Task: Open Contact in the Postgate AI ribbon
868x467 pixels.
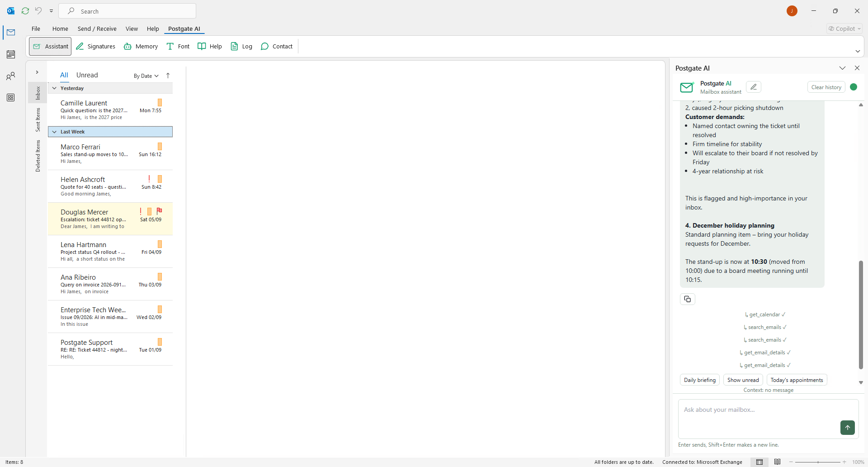Action: [277, 46]
